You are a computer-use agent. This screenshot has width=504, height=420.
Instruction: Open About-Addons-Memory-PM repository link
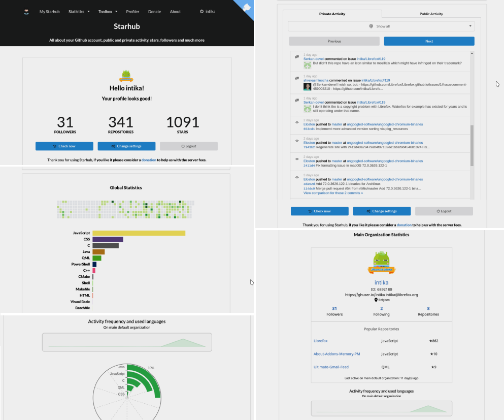point(337,354)
